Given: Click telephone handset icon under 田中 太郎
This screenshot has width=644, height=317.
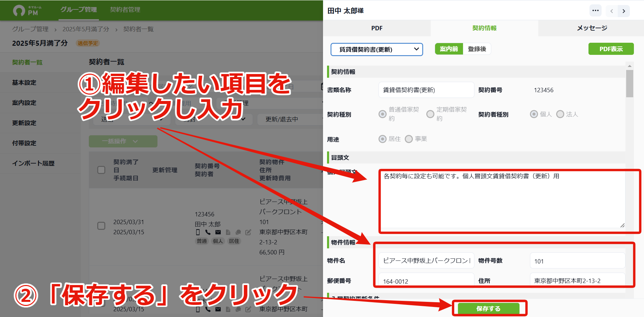Looking at the screenshot, I should click(208, 232).
